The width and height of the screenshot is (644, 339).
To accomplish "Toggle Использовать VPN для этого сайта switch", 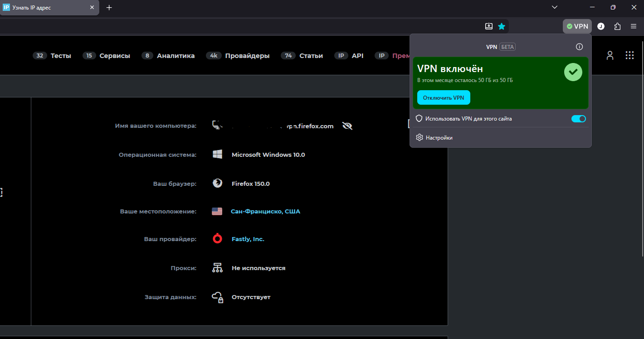I will click(579, 119).
